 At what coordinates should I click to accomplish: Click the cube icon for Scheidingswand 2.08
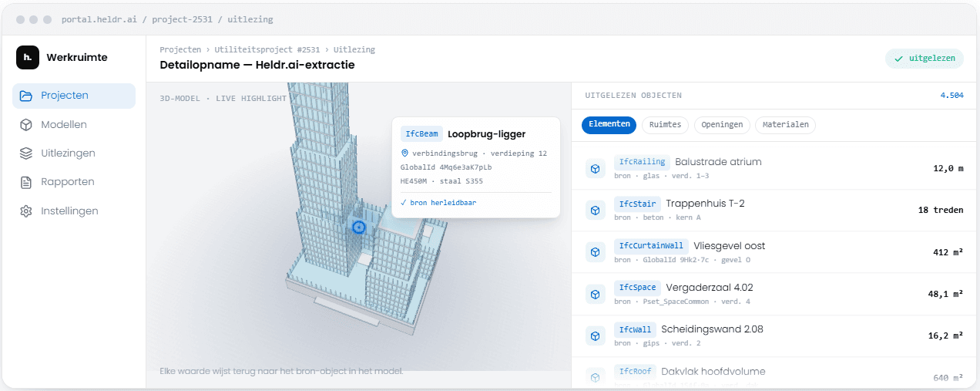(x=595, y=335)
